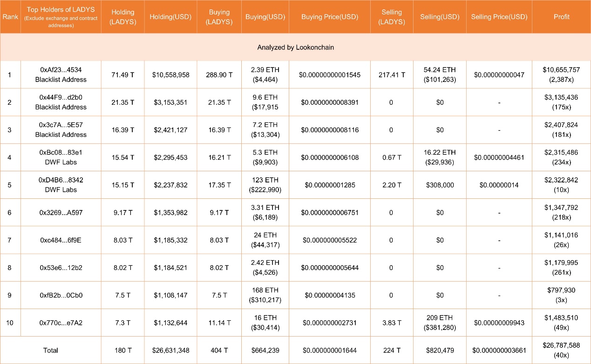Click the "217.41 T" selling cell
The height and width of the screenshot is (364, 591).
point(391,74)
